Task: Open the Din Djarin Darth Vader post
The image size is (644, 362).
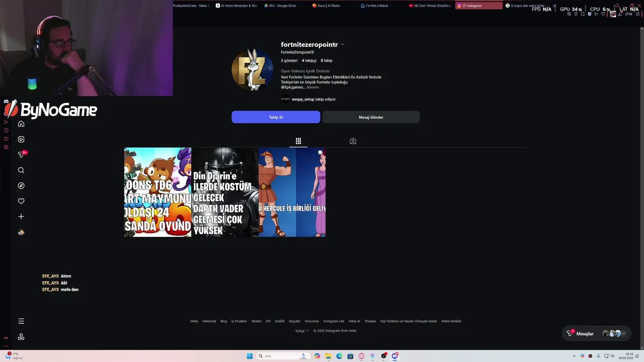Action: 225,192
